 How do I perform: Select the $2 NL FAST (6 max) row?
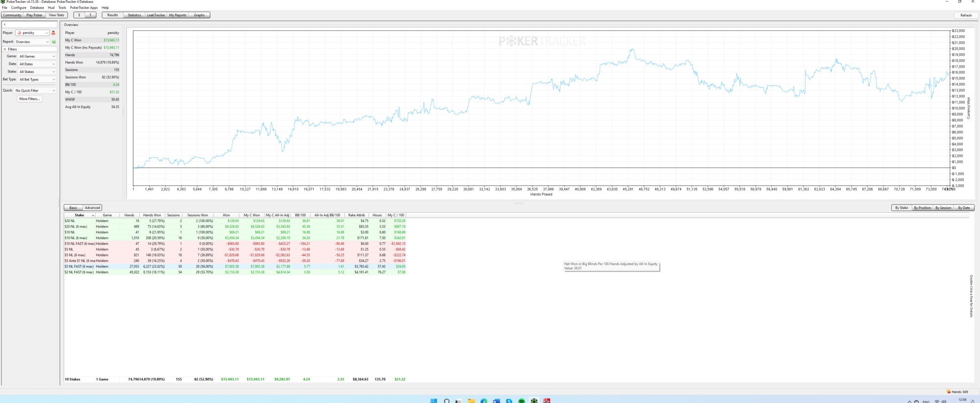[x=235, y=272]
